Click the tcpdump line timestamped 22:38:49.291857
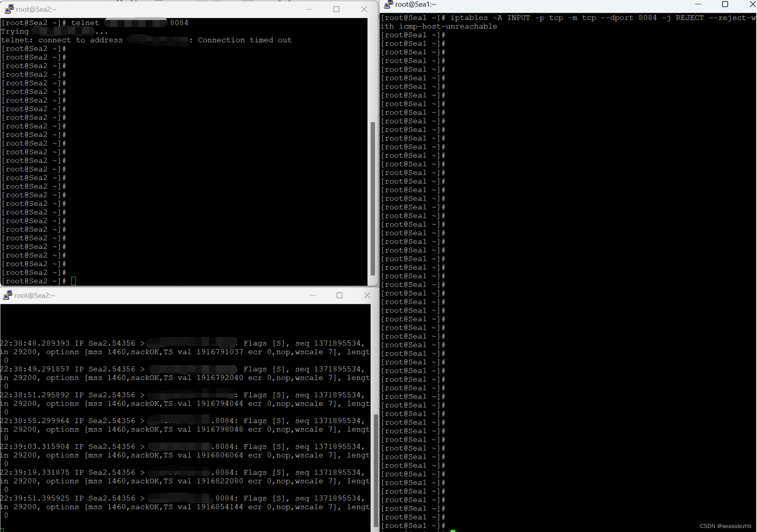Image resolution: width=757 pixels, height=532 pixels. tap(182, 369)
